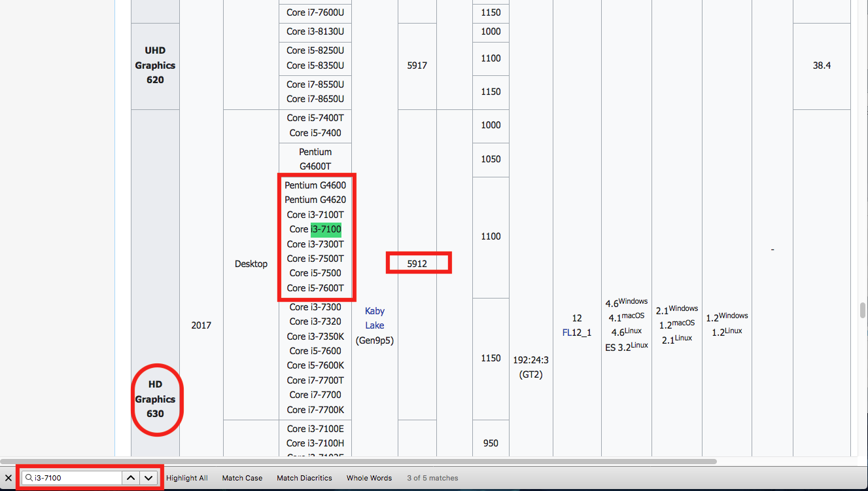Click Core i7-8550U text
Image resolution: width=868 pixels, height=491 pixels.
315,84
